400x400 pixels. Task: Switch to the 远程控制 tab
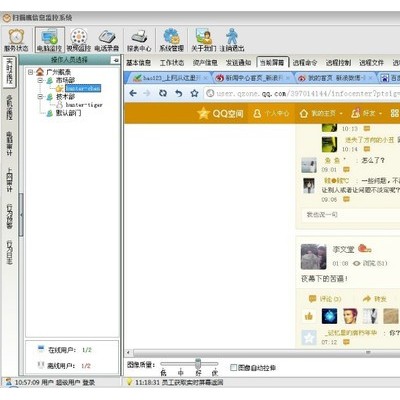coord(338,62)
